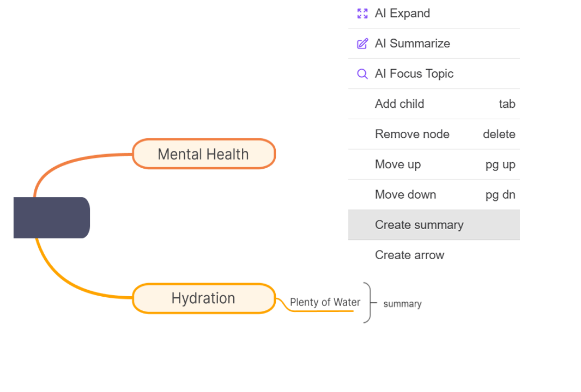
Task: Choose Add child in context menu
Action: pos(400,104)
